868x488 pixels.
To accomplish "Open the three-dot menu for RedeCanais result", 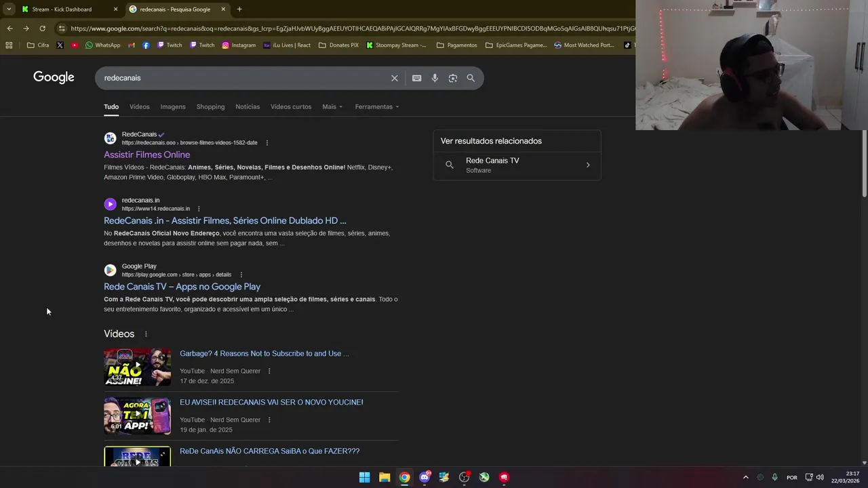I will click(267, 143).
